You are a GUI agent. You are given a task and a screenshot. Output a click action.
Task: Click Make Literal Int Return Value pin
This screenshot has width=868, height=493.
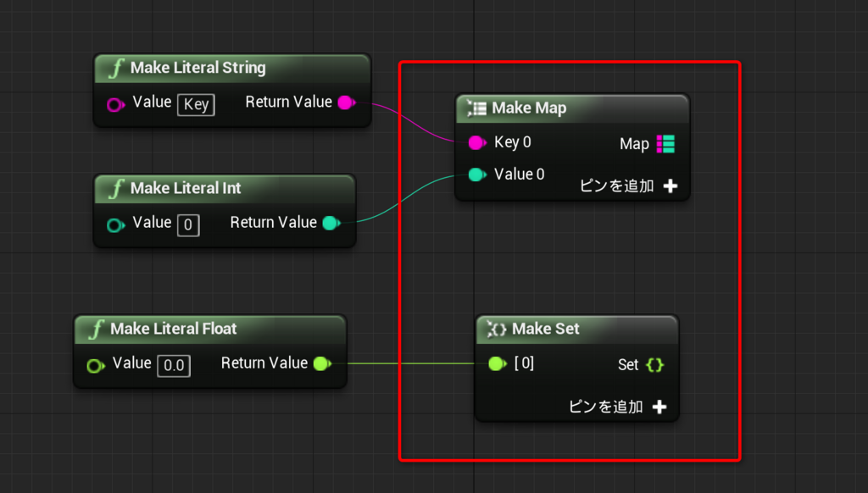(x=331, y=223)
